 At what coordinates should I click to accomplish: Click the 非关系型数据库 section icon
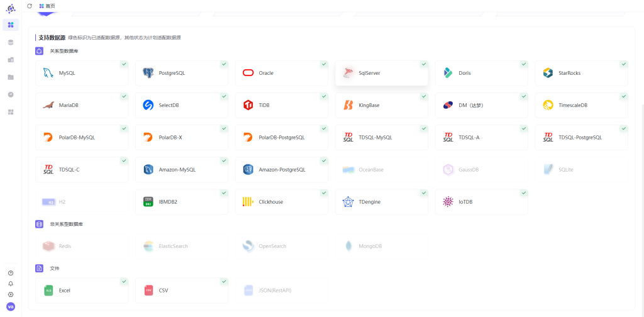click(x=40, y=224)
